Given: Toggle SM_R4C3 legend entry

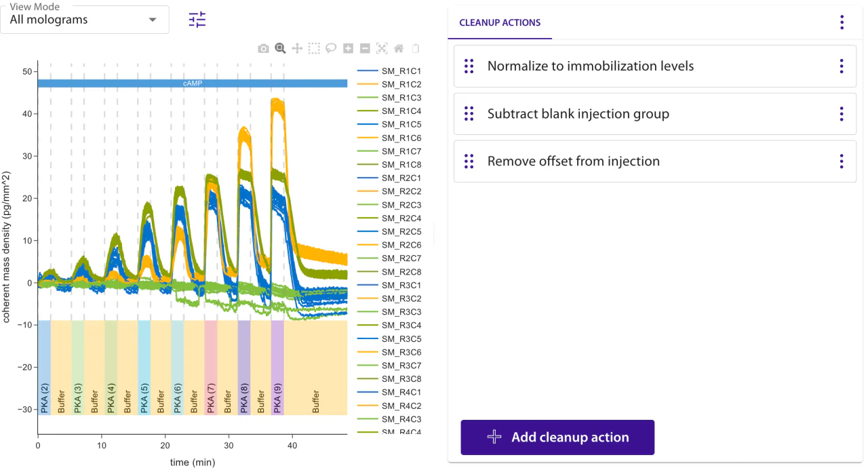Looking at the screenshot, I should pos(389,419).
